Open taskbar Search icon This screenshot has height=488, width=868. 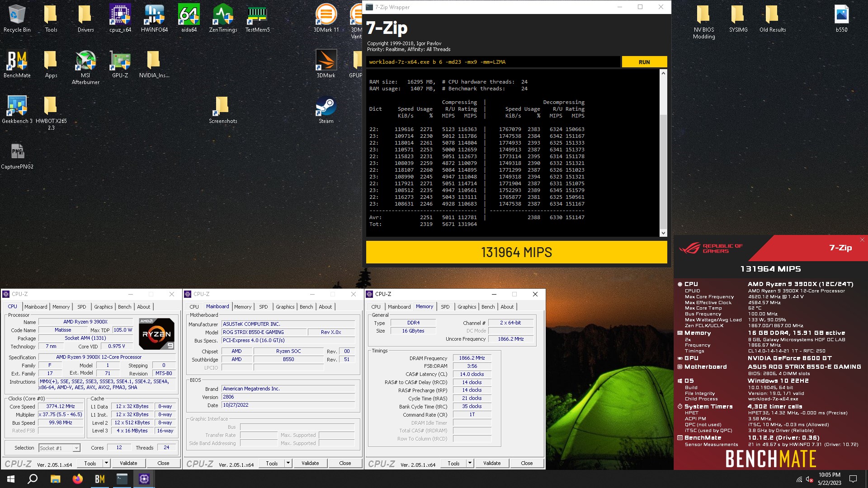pyautogui.click(x=33, y=479)
